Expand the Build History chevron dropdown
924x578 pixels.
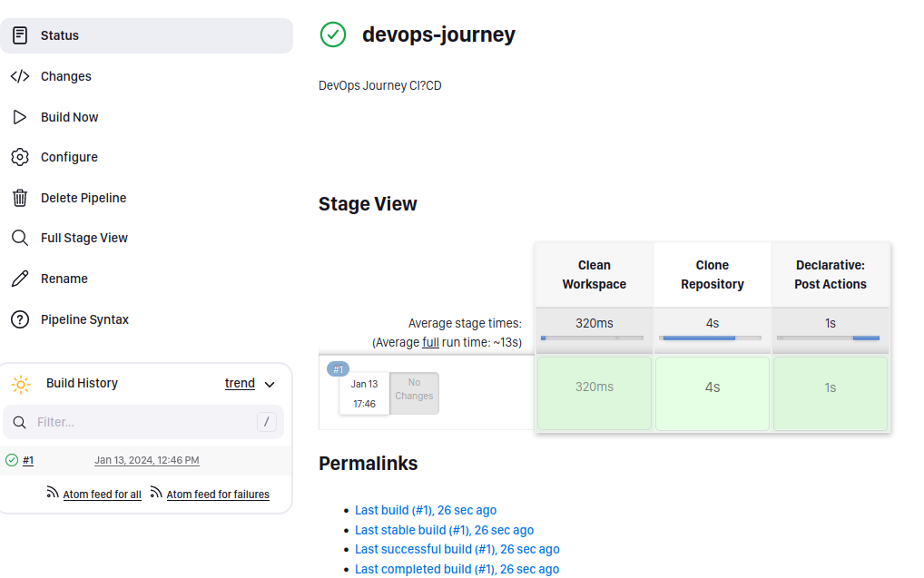(x=270, y=384)
